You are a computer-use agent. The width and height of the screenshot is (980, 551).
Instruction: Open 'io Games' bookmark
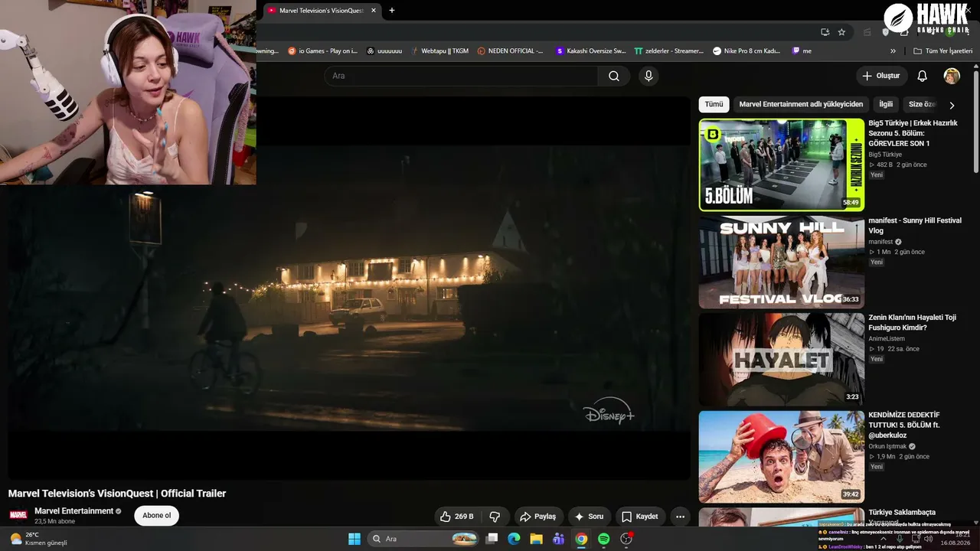click(322, 51)
